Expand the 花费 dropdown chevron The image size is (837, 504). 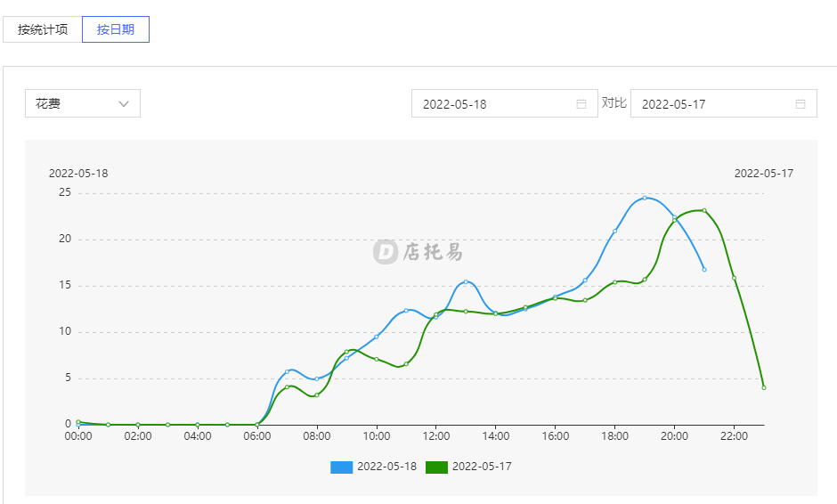(124, 103)
